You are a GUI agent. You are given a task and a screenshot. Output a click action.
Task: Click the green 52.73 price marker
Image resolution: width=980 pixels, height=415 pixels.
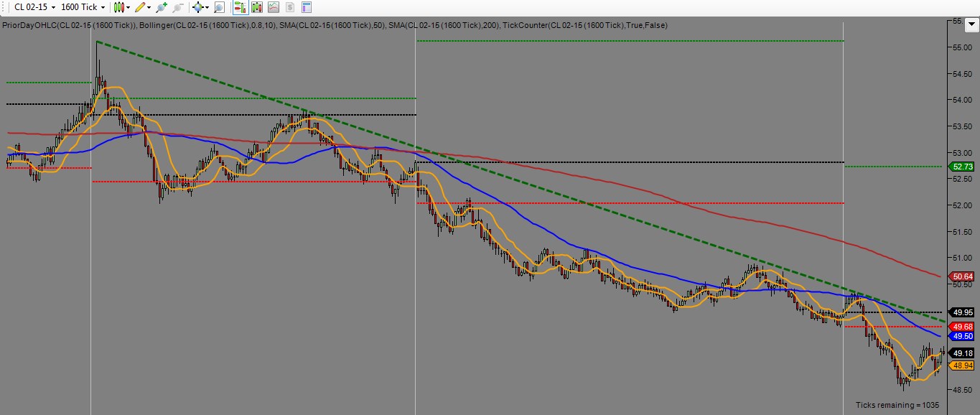point(962,166)
